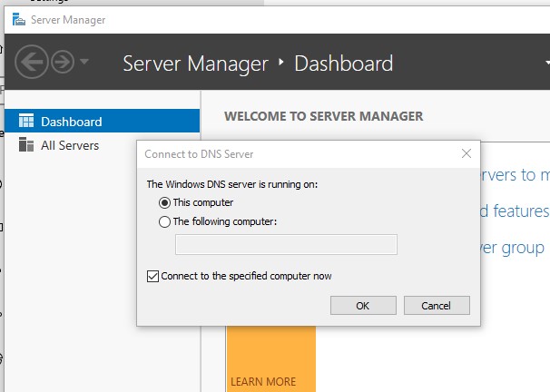The height and width of the screenshot is (392, 550).
Task: Click Cancel in the DNS dialog
Action: click(x=437, y=306)
